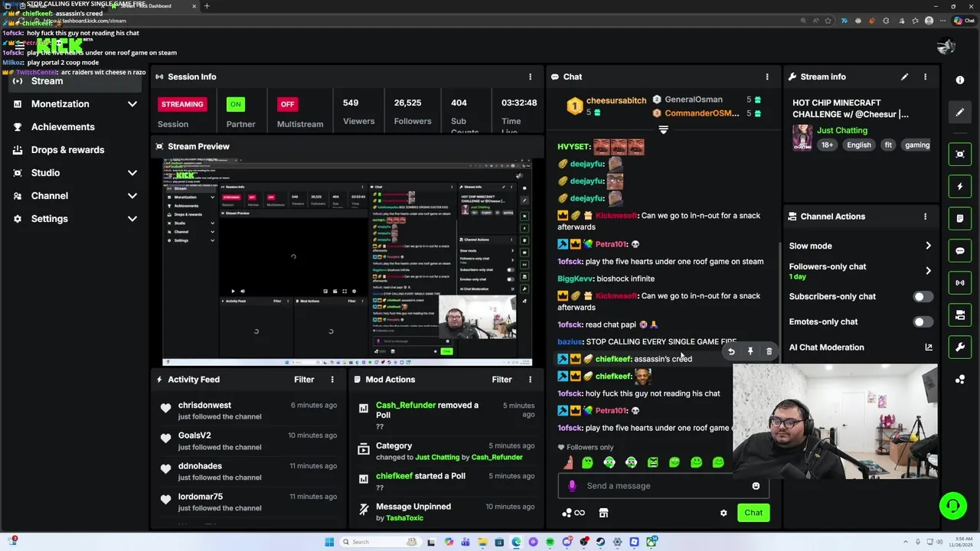980x551 pixels.
Task: Click the pencil edit icon in the right sidebar
Action: click(x=960, y=112)
